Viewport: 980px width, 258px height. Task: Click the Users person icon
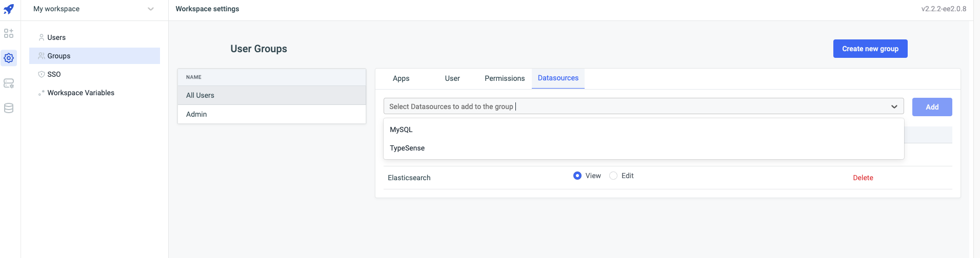click(x=42, y=37)
